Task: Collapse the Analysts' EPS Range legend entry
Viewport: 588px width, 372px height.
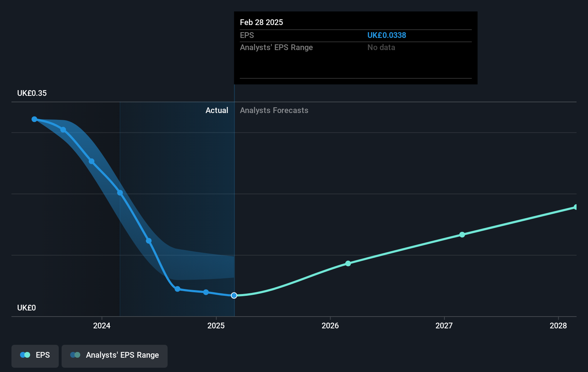Action: pyautogui.click(x=114, y=356)
